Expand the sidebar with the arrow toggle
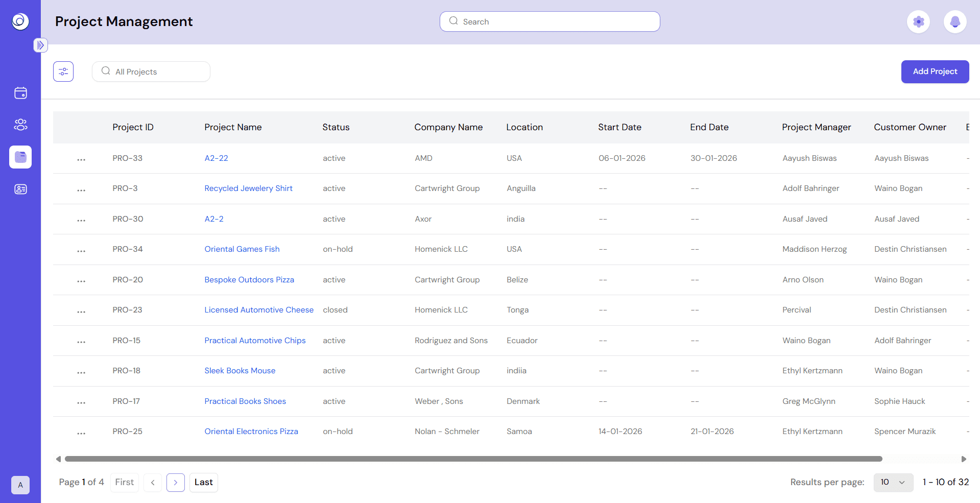 click(41, 45)
